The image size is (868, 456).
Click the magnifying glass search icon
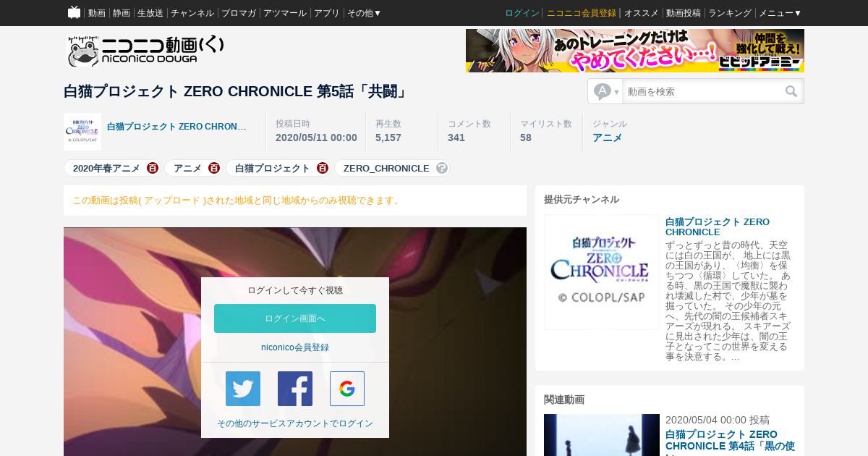pos(791,92)
